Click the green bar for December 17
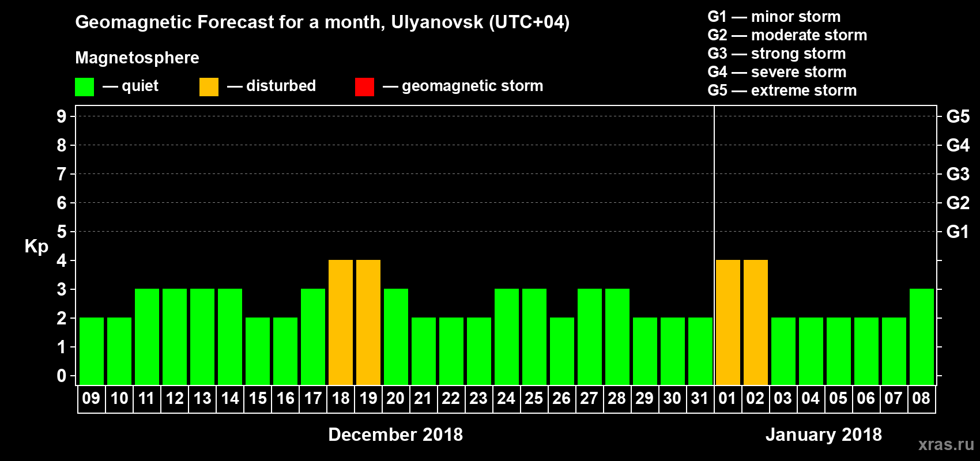 click(x=313, y=337)
